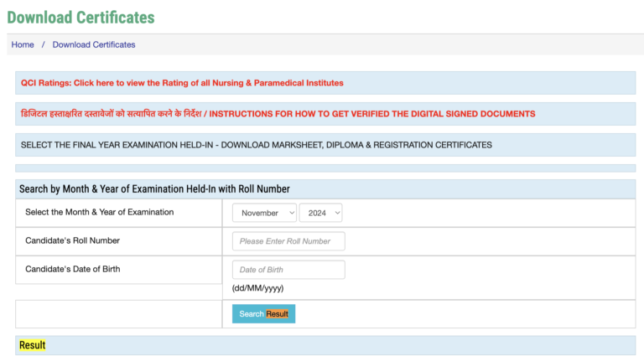644x356 pixels.
Task: Click the empty cell left of Search Result
Action: [x=118, y=314]
